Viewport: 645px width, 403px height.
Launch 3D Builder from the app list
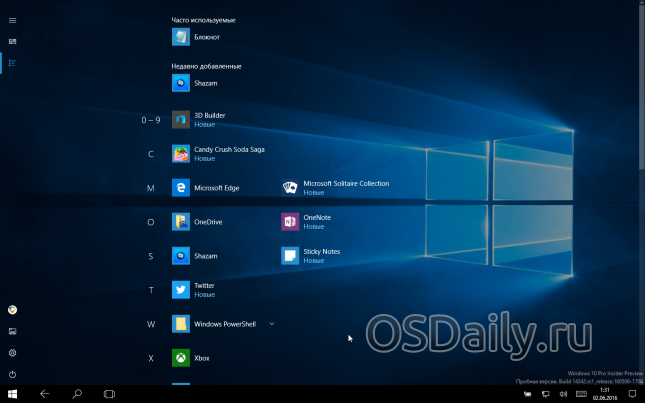[181, 120]
